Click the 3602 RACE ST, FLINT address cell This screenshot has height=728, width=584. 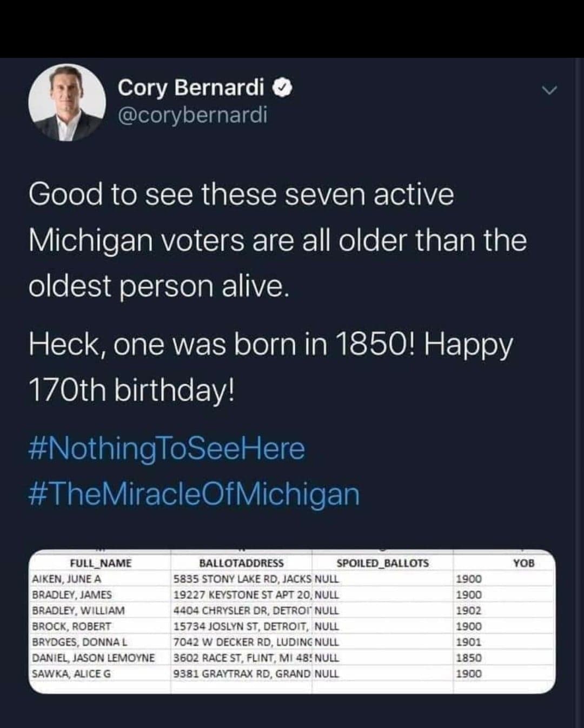pos(242,658)
